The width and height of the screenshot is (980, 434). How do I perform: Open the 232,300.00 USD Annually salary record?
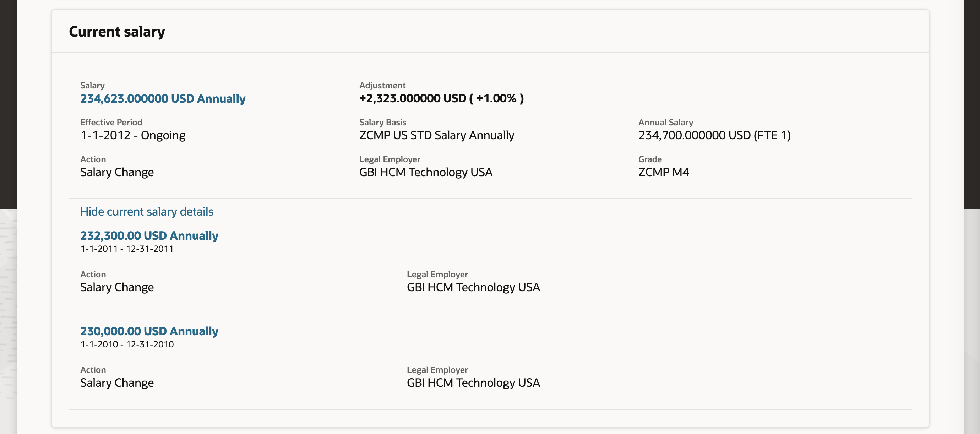149,235
